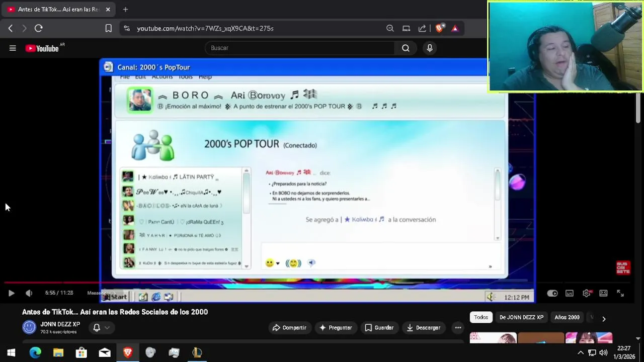Select Brave browser in the taskbar
The height and width of the screenshot is (362, 644).
tap(128, 353)
